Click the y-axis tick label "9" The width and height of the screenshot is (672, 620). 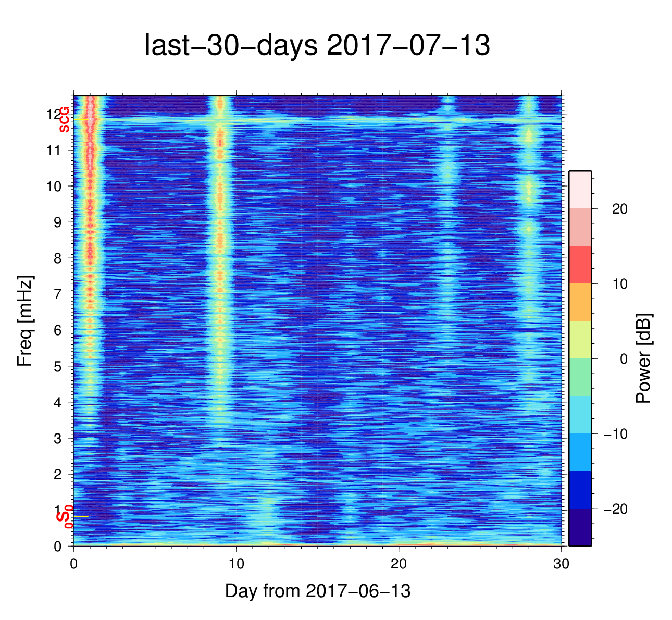coord(57,222)
